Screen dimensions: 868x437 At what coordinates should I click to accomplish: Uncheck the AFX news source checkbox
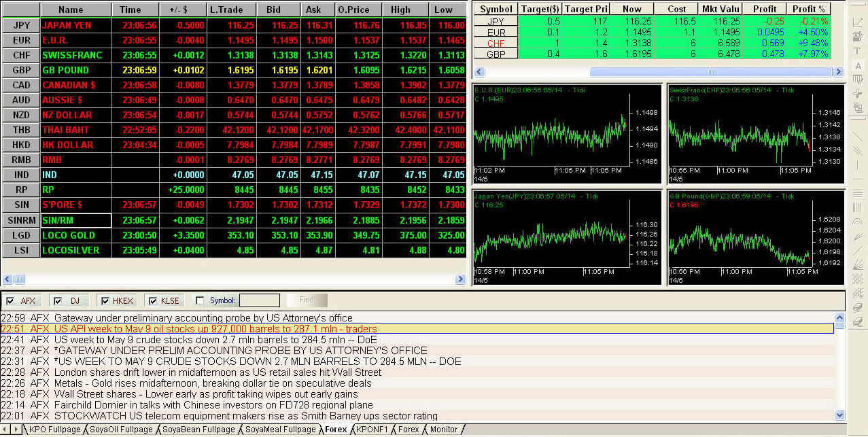click(x=10, y=300)
